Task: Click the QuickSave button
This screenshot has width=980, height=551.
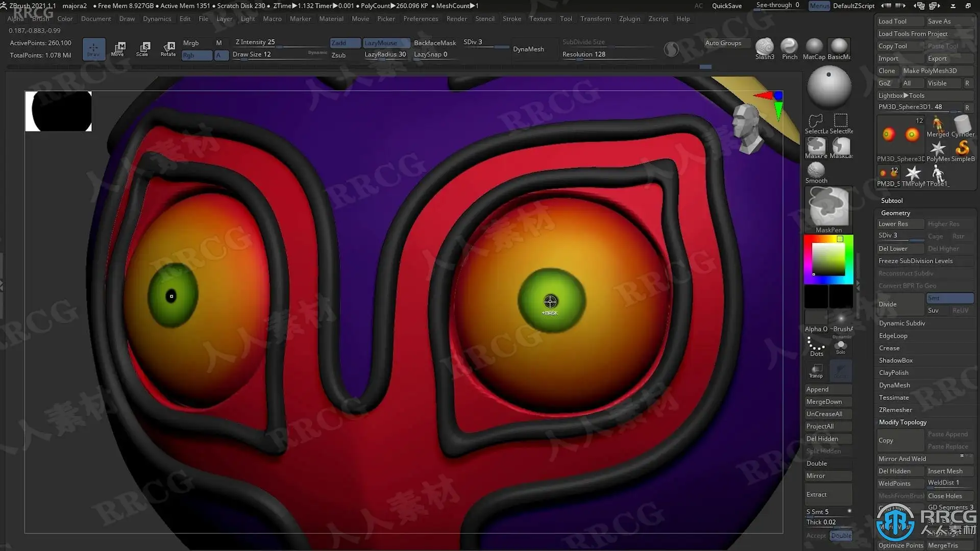Action: 727,6
